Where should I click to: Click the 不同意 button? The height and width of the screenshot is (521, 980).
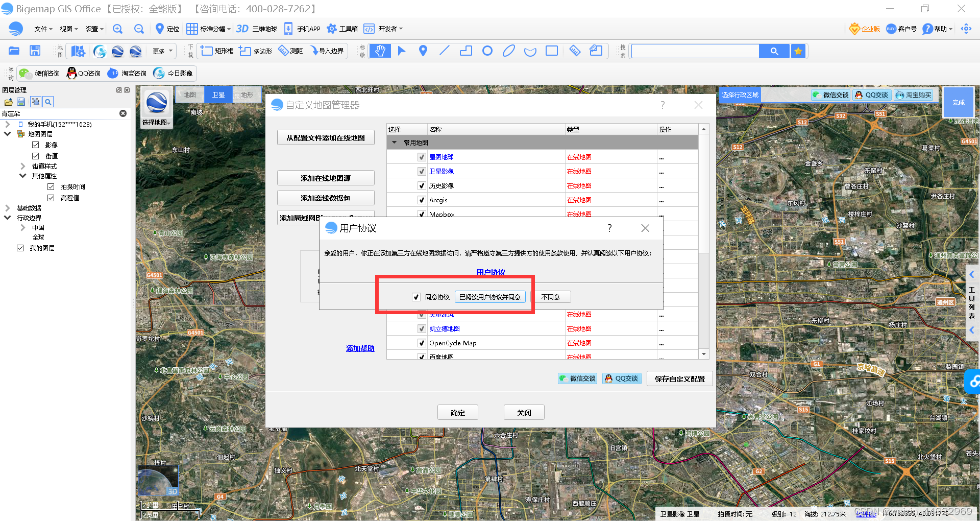point(551,297)
